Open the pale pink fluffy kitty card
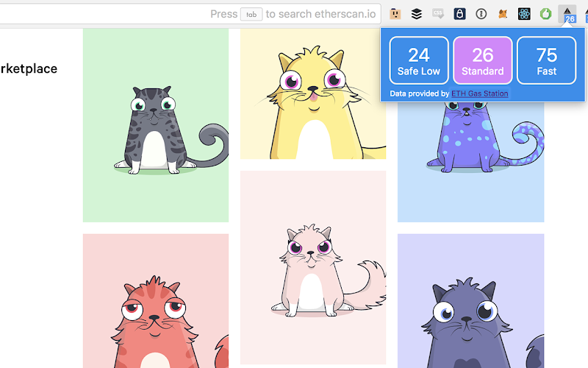 point(313,267)
